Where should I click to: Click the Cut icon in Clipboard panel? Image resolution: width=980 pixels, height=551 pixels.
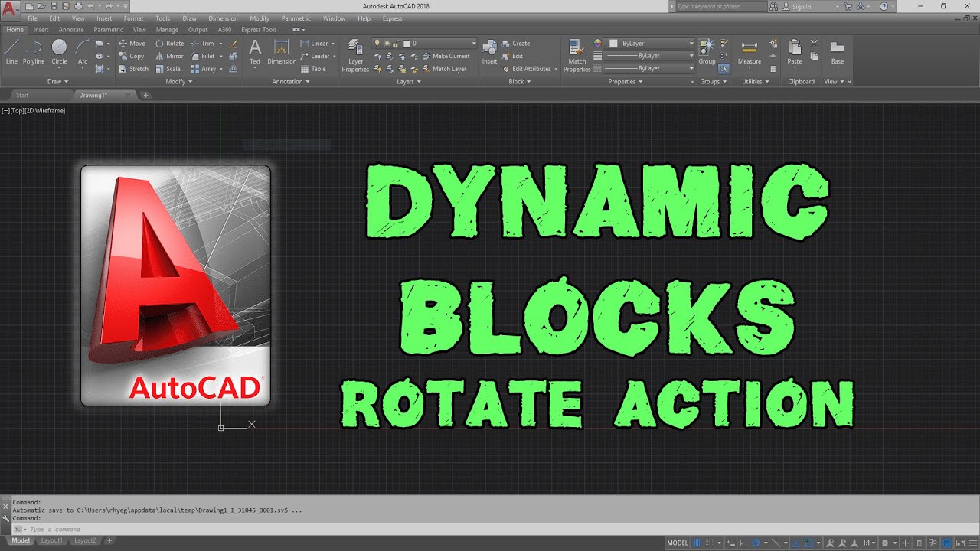(x=814, y=43)
